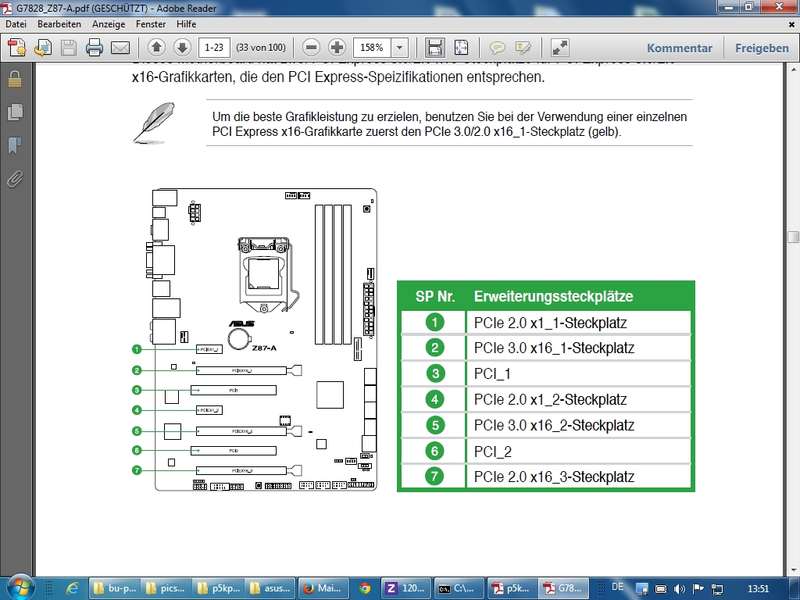Open the page thumbnails sidebar panel
Image resolution: width=800 pixels, height=600 pixels.
pos(15,112)
